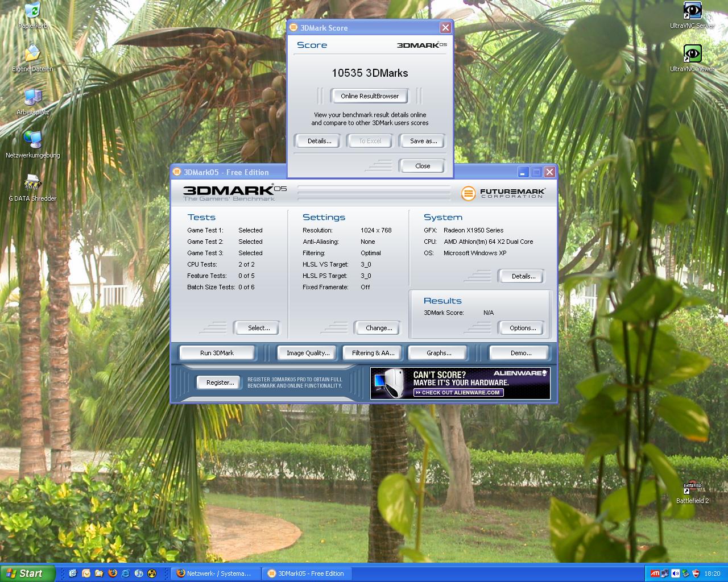Open the media player quick launch icon

(138, 573)
